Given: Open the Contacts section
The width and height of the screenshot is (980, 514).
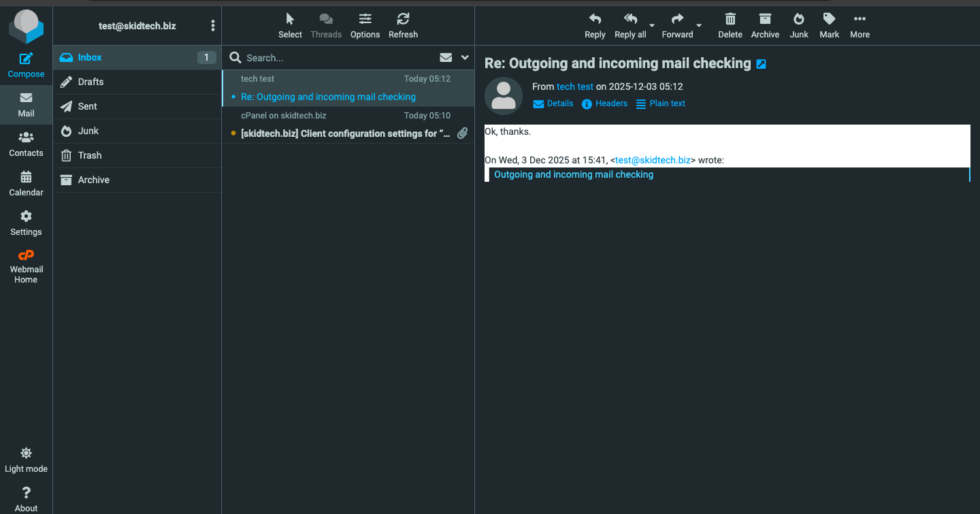Looking at the screenshot, I should pos(26,144).
